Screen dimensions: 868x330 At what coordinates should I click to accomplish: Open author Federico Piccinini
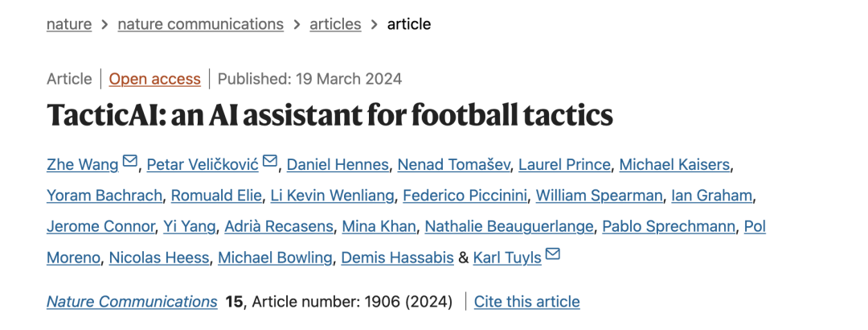click(x=465, y=196)
